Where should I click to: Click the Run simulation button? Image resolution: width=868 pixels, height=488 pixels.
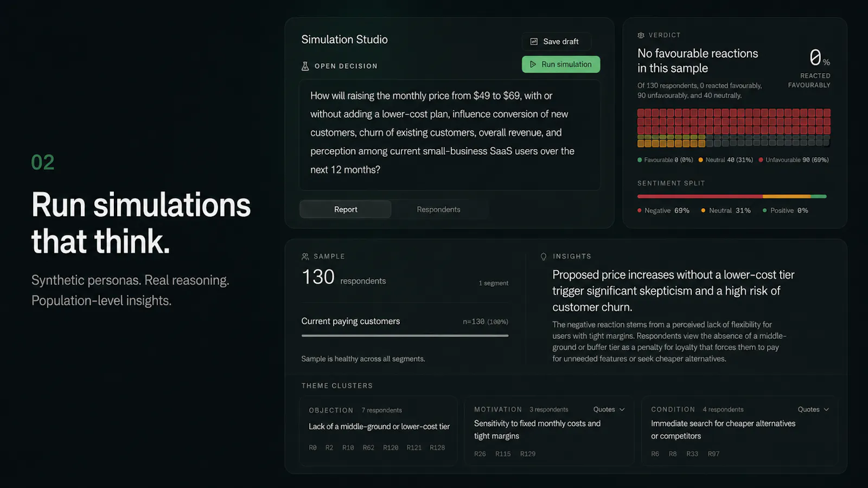561,64
